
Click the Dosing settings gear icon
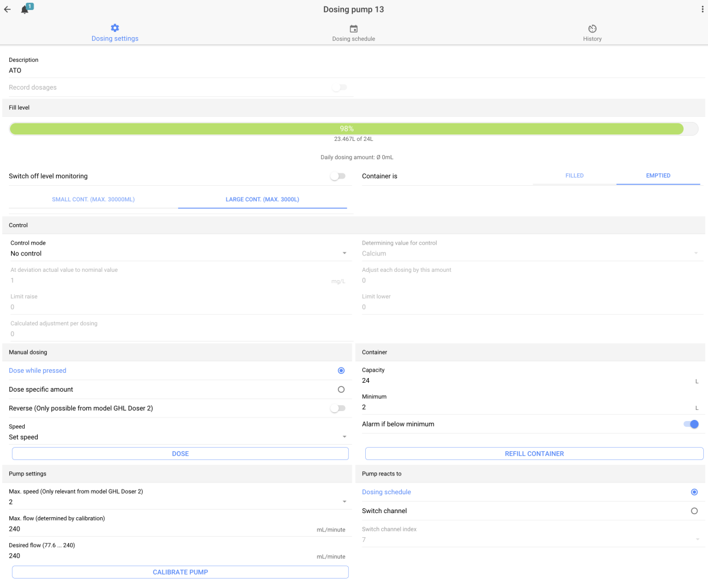tap(115, 28)
